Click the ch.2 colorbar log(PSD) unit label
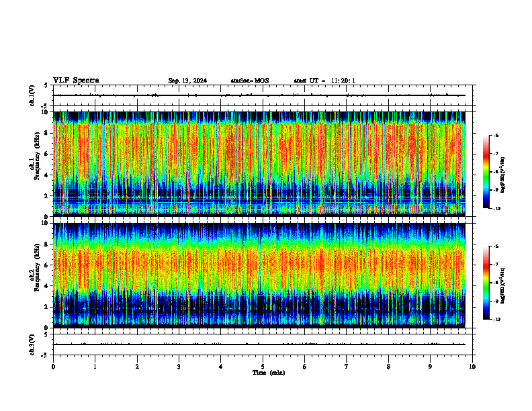Image resolution: width=532 pixels, height=411 pixels. pos(503,285)
